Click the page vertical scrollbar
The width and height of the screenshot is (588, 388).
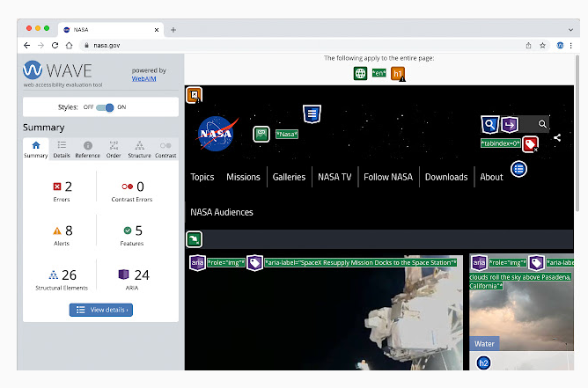[577, 133]
